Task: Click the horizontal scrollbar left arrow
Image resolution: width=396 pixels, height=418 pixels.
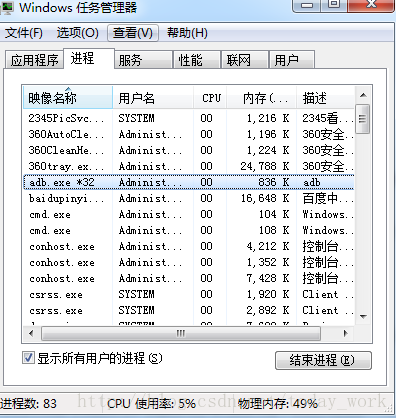Action: point(31,333)
